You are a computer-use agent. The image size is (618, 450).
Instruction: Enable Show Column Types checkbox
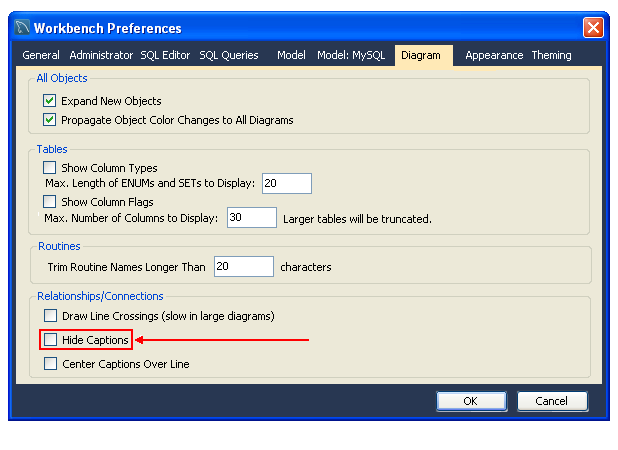coord(50,168)
